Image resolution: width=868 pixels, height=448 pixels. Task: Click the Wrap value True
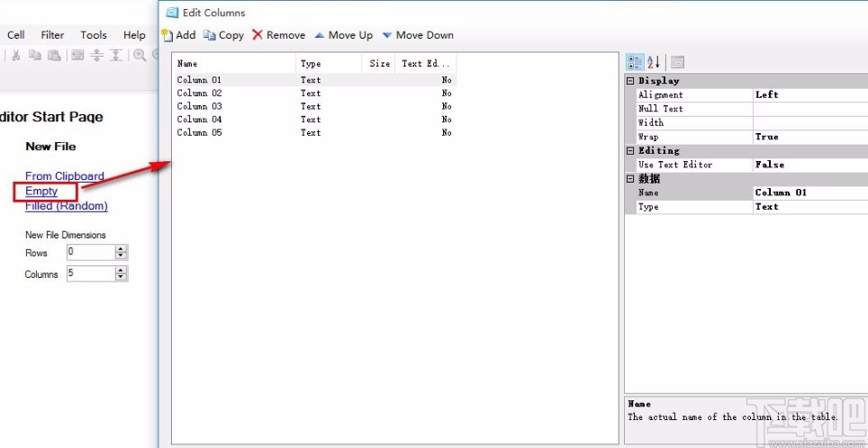click(809, 137)
